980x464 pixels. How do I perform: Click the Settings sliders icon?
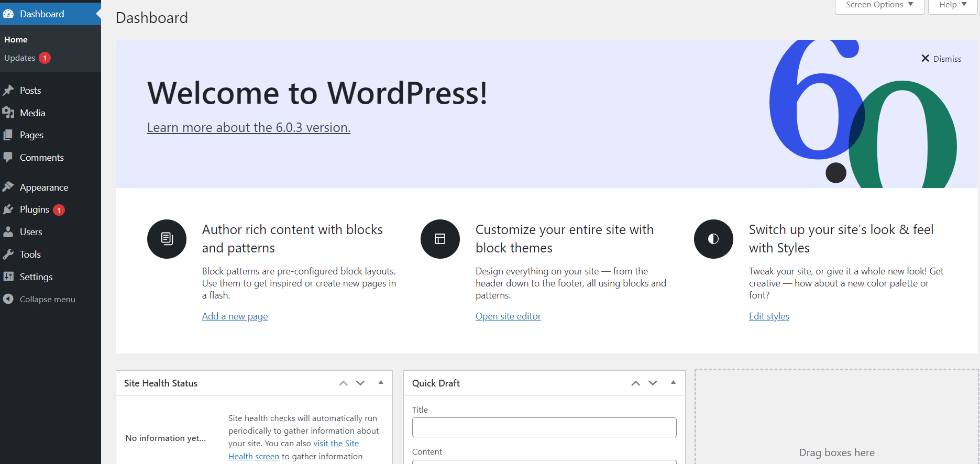point(8,277)
